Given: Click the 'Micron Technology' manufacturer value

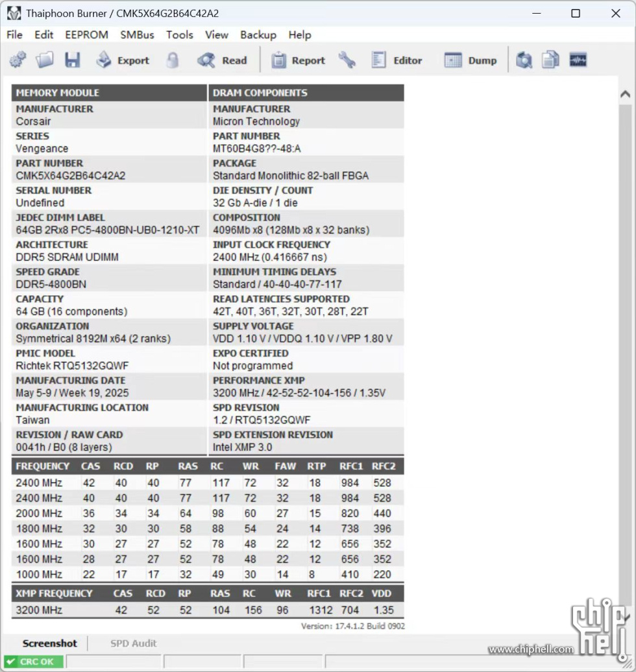Looking at the screenshot, I should point(256,121).
